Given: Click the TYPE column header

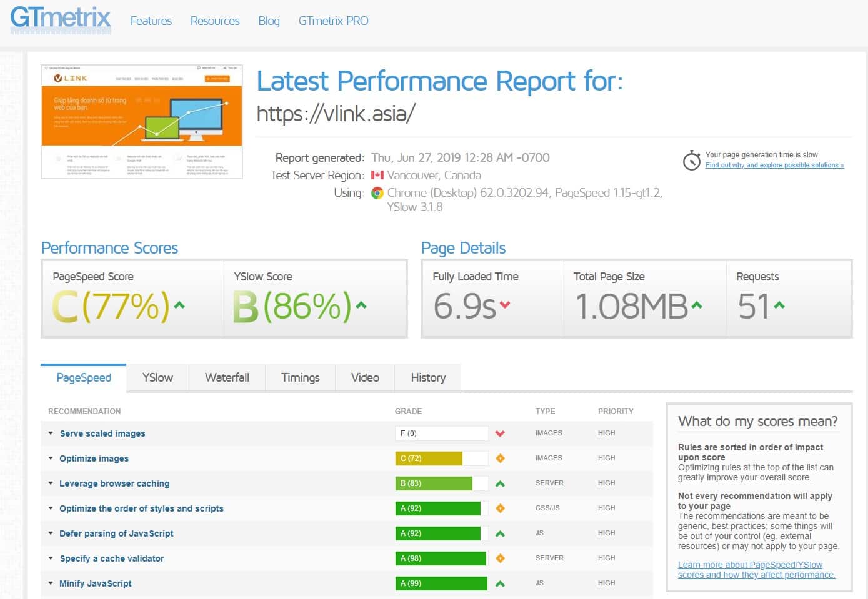Looking at the screenshot, I should pos(545,412).
